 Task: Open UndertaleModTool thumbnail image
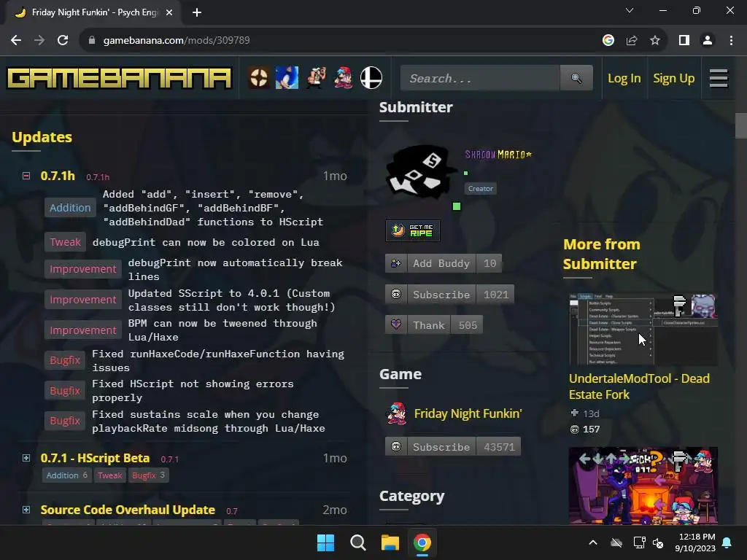643,329
